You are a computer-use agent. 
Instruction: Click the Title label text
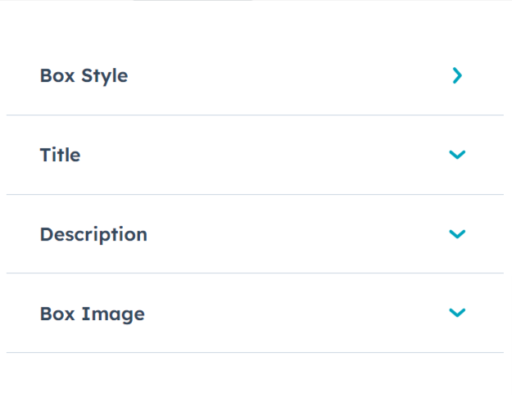pos(60,155)
